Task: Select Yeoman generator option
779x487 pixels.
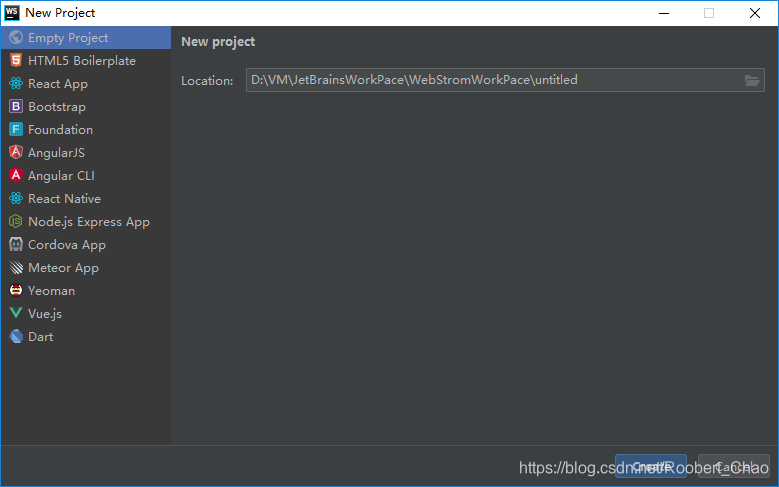Action: 86,290
